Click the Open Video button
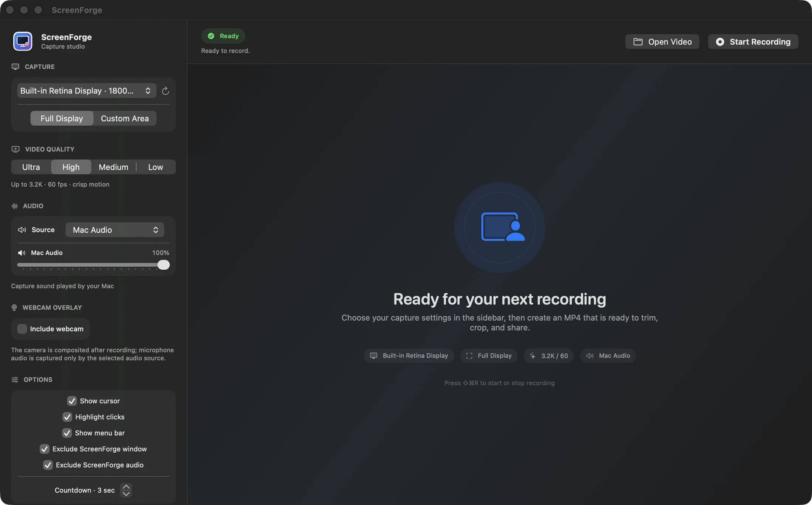Viewport: 812px width, 505px height. 662,42
